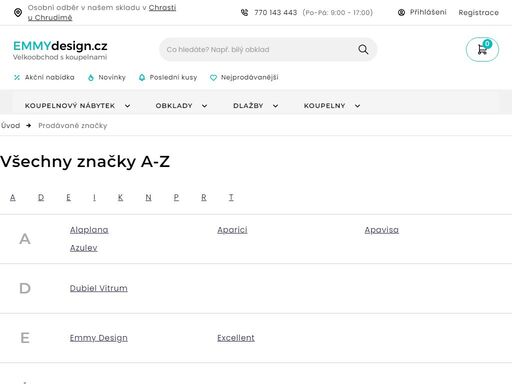
Task: Click the bell icon beside Poslední kusy
Action: [142, 77]
